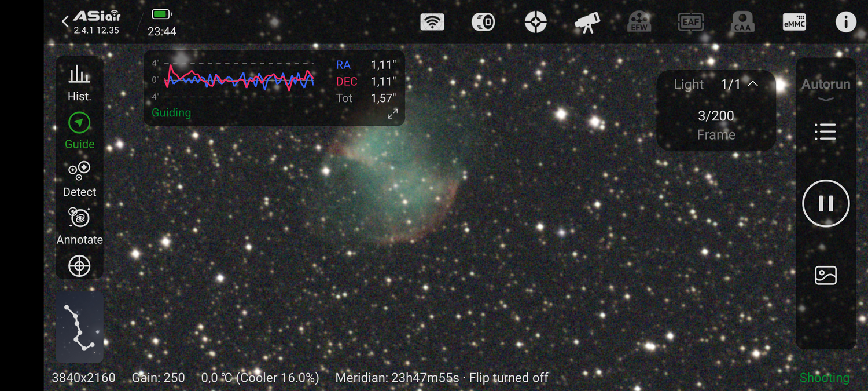Click the Guiding status label
The image size is (868, 391).
point(171,113)
